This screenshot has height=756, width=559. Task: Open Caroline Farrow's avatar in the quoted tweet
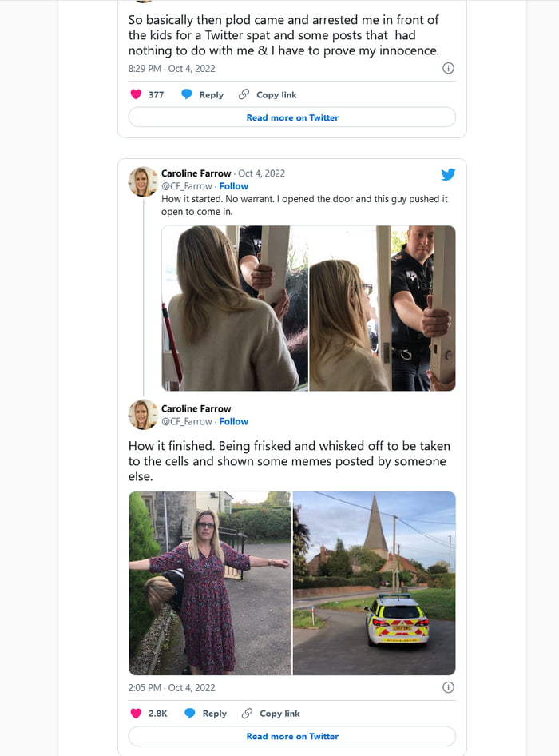pos(143,181)
